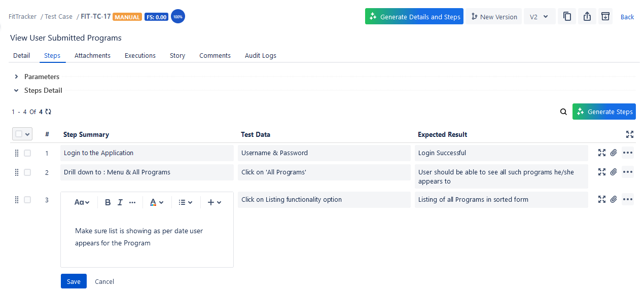The height and width of the screenshot is (292, 644).
Task: Open more options menu for step 3
Action: click(628, 199)
